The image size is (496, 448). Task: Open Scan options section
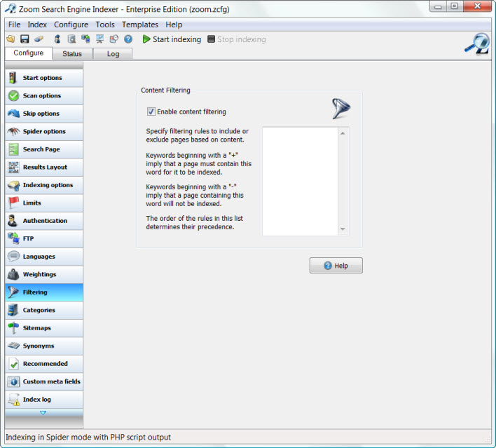coord(44,95)
